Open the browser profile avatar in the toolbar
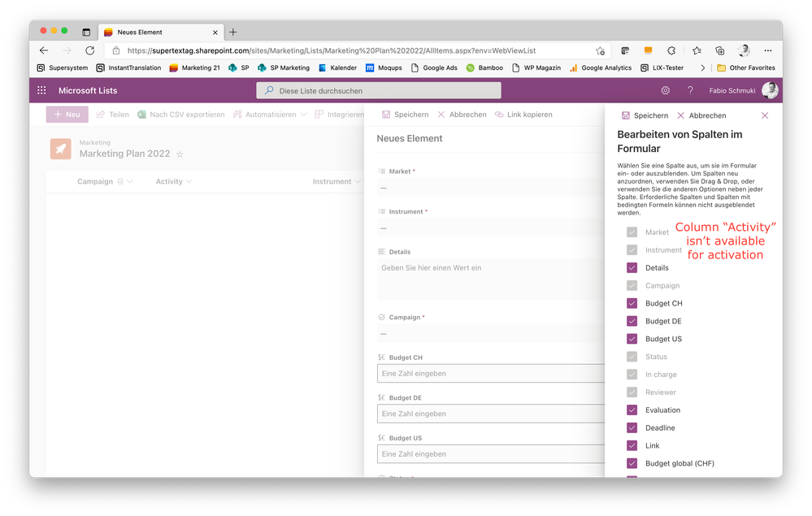 click(745, 50)
